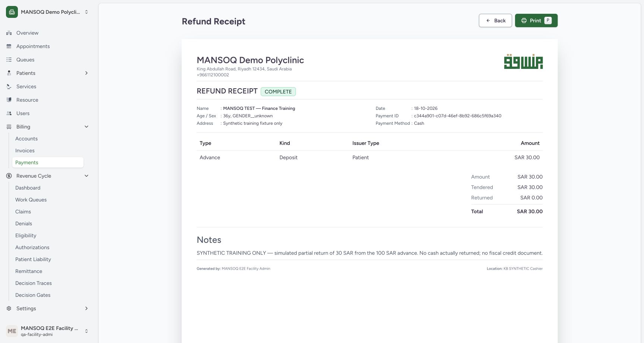Collapse the Revenue Cycle section chevron

[86, 176]
